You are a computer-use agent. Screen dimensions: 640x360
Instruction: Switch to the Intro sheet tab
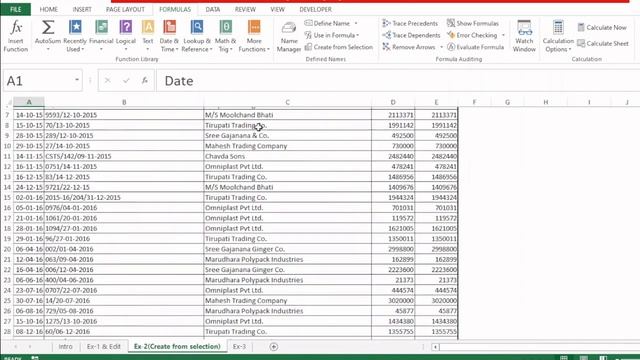coord(65,347)
